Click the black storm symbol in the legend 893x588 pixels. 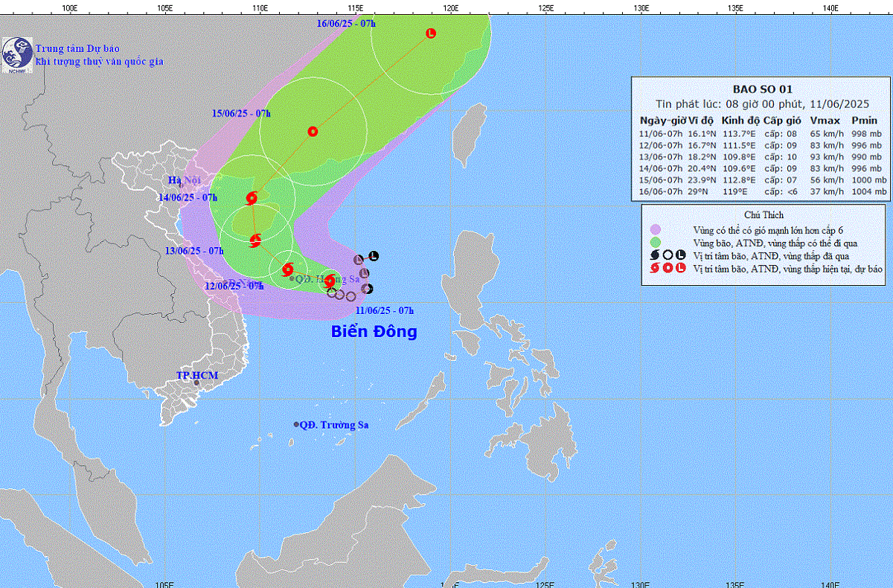pos(655,255)
